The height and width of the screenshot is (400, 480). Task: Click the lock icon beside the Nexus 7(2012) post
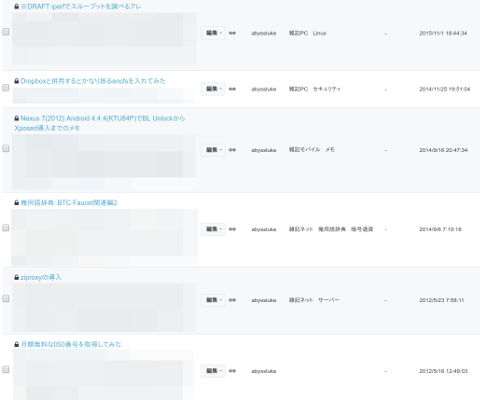(16, 118)
